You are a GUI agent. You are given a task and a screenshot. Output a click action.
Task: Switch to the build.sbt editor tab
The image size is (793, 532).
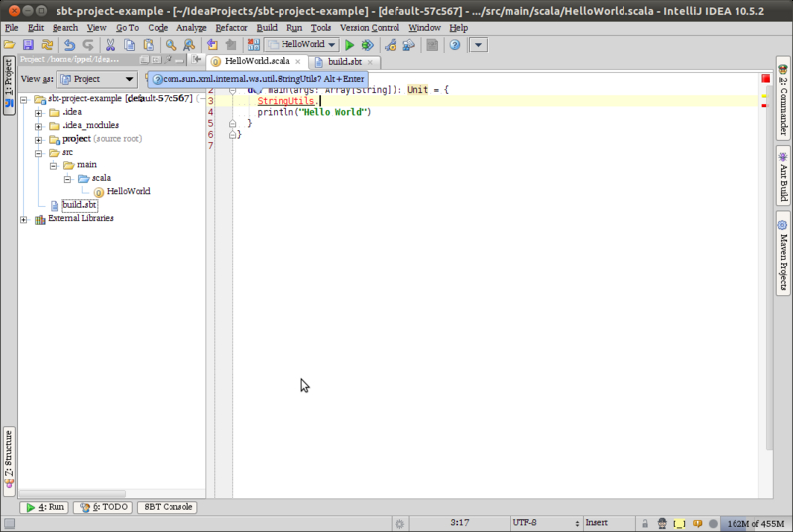coord(344,62)
